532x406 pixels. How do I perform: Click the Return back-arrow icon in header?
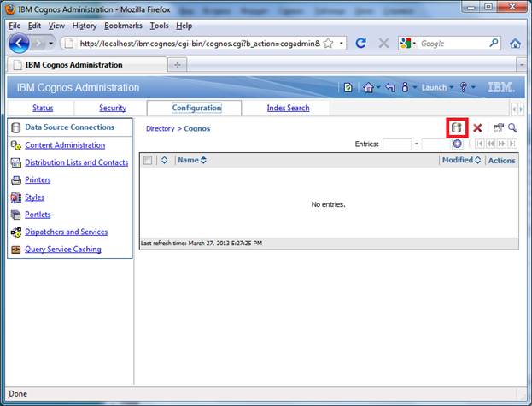(x=390, y=87)
